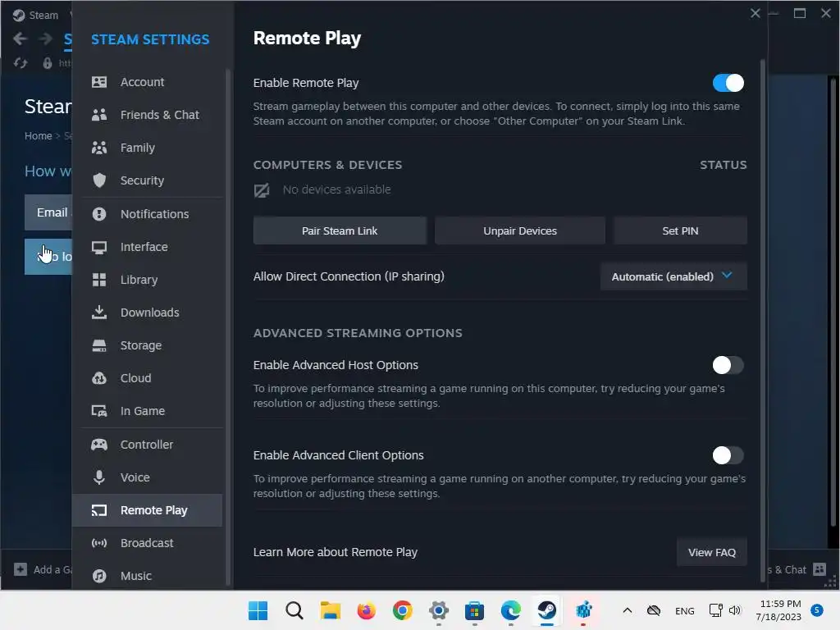
Task: Go back with Steam's back arrow
Action: click(x=20, y=39)
